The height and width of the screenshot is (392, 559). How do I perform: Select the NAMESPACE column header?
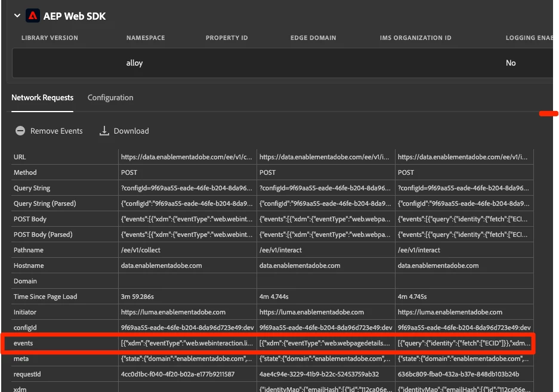pyautogui.click(x=146, y=38)
